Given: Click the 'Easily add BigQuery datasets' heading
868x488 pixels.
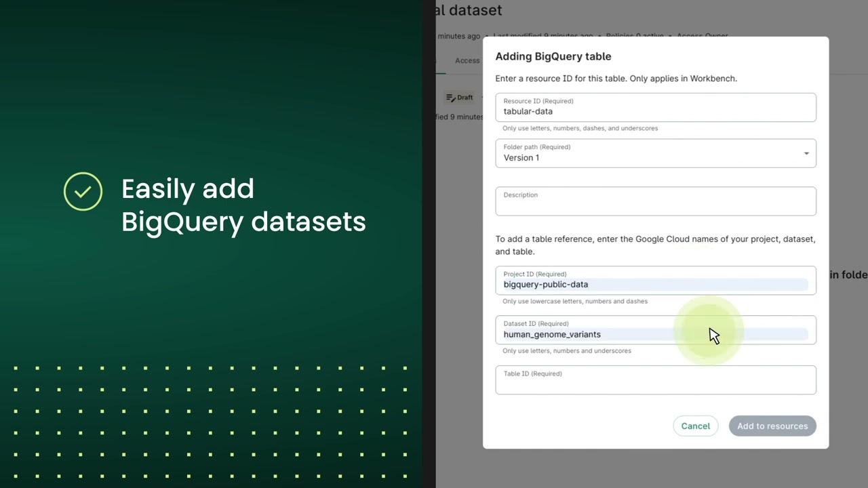Looking at the screenshot, I should pos(243,205).
